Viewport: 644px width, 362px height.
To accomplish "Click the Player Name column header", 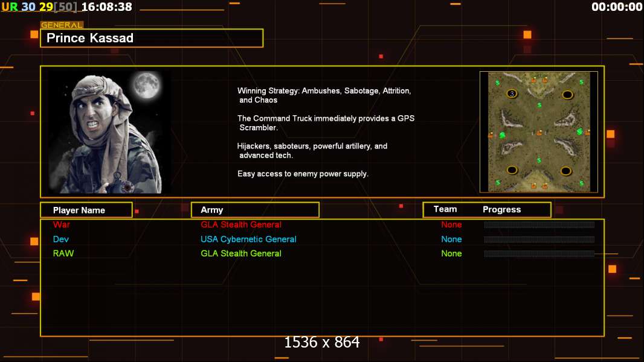I will [86, 210].
